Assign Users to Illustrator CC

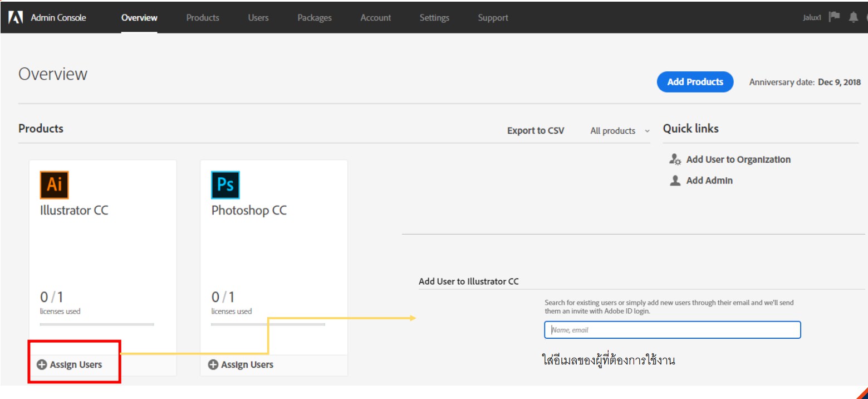[76, 365]
